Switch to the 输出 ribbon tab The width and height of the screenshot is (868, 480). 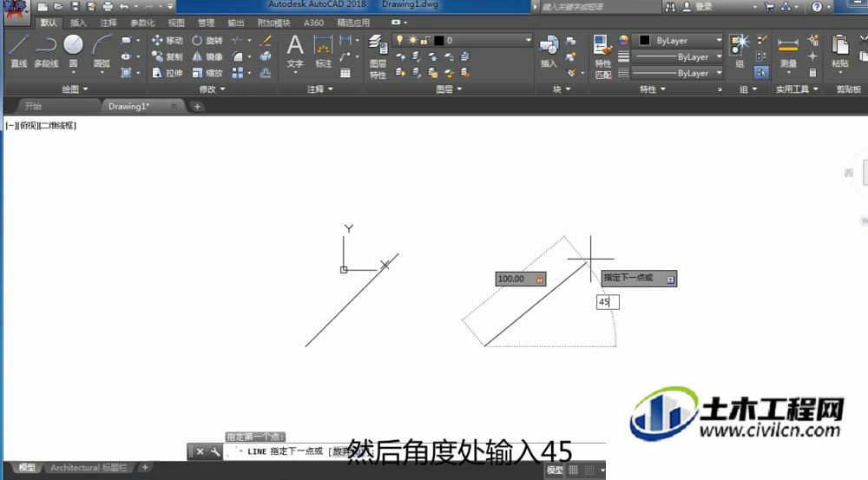coord(236,23)
